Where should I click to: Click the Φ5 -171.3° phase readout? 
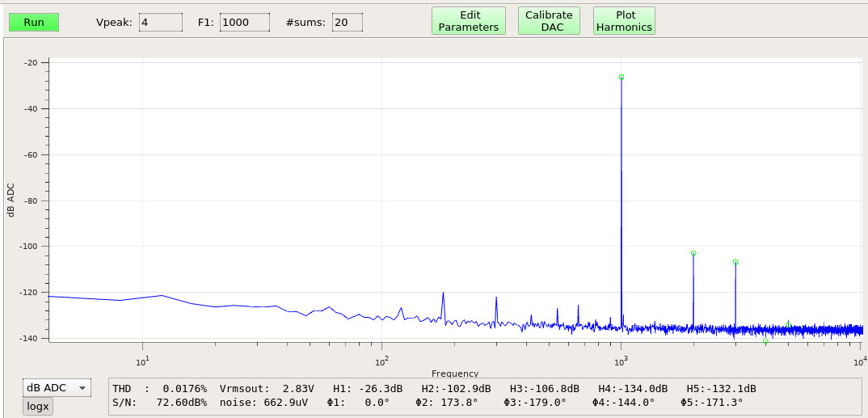click(712, 403)
